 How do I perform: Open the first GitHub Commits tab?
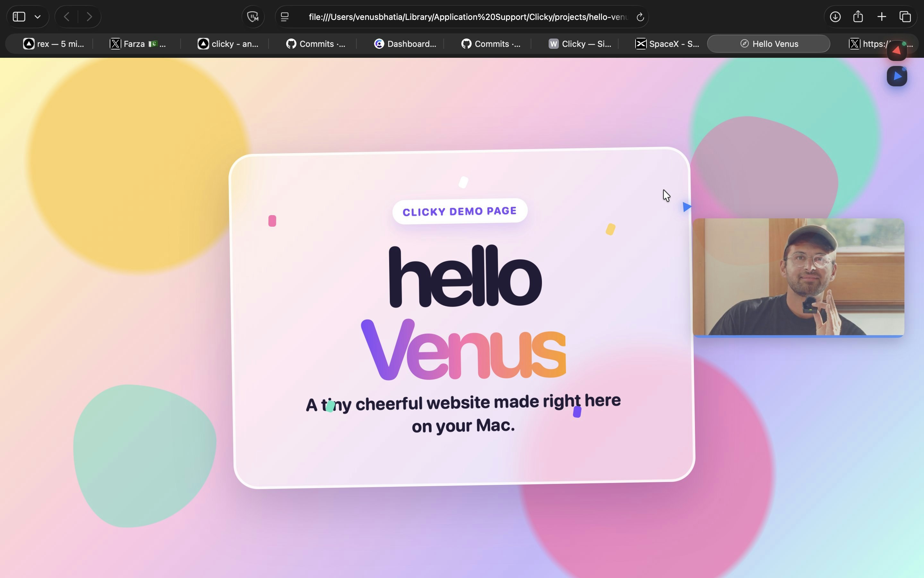click(x=316, y=44)
